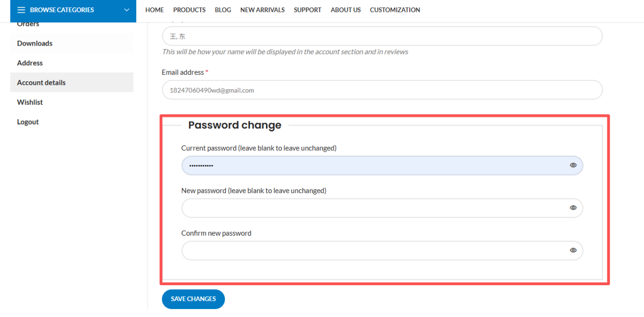Open the Wishlist sidebar link
644x317 pixels.
pyautogui.click(x=30, y=102)
